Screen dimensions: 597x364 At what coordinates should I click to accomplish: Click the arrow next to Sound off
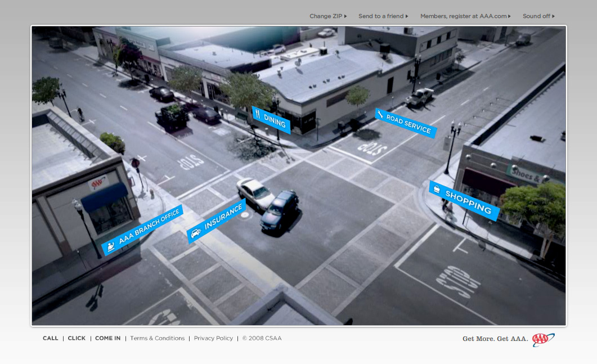553,16
